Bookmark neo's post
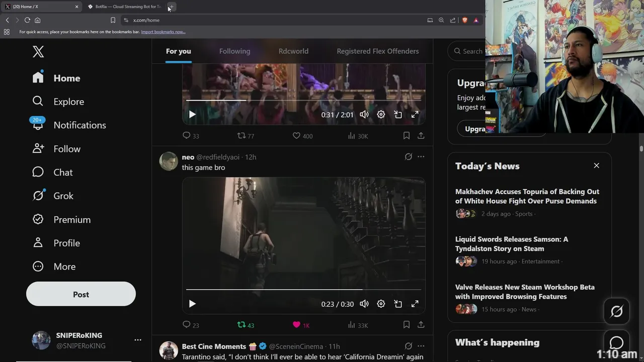This screenshot has height=362, width=644. tap(406, 325)
